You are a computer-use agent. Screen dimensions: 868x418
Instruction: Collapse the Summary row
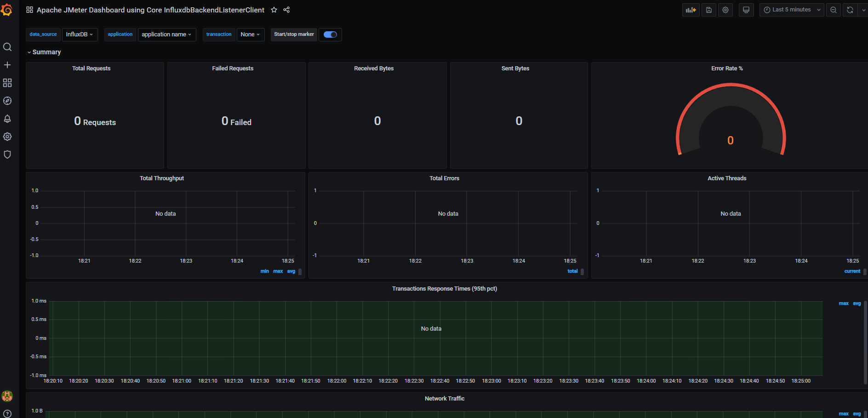pos(44,52)
